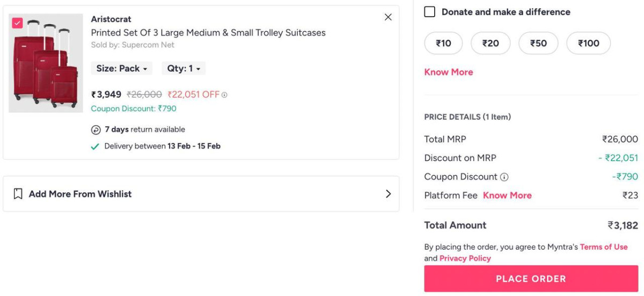Select the ₹20 donation amount
644x296 pixels.
point(491,44)
